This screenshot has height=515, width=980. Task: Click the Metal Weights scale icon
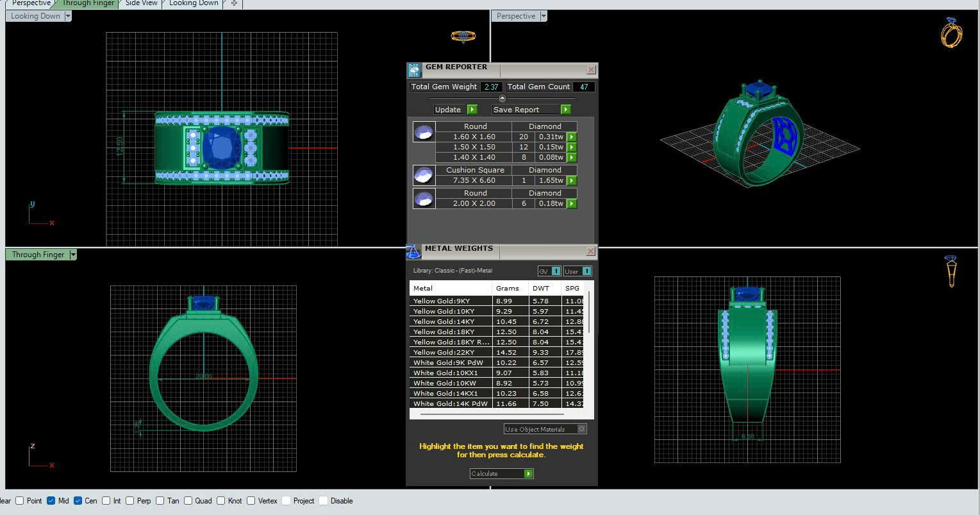point(413,251)
